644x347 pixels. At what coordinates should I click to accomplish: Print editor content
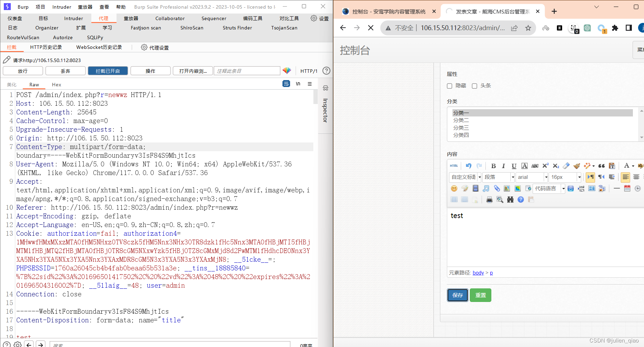click(x=489, y=199)
